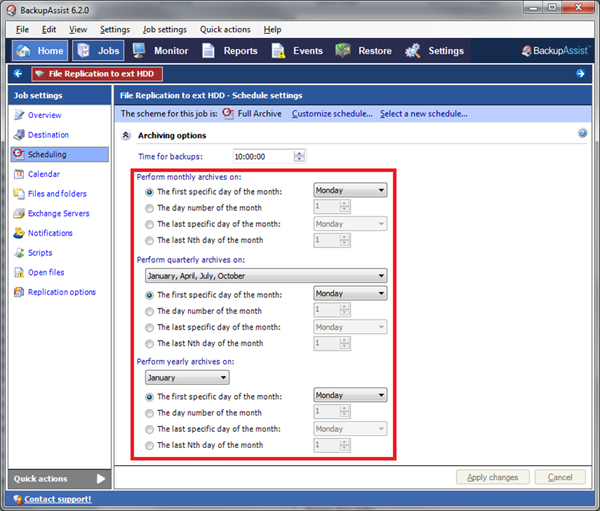The height and width of the screenshot is (511, 600).
Task: Open the Help menu
Action: pyautogui.click(x=272, y=29)
